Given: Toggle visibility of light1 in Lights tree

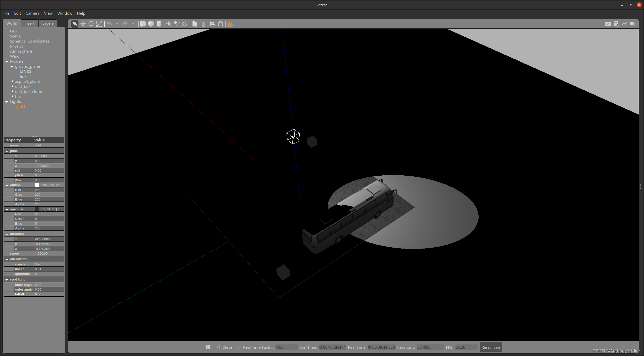Looking at the screenshot, I should [x=20, y=106].
